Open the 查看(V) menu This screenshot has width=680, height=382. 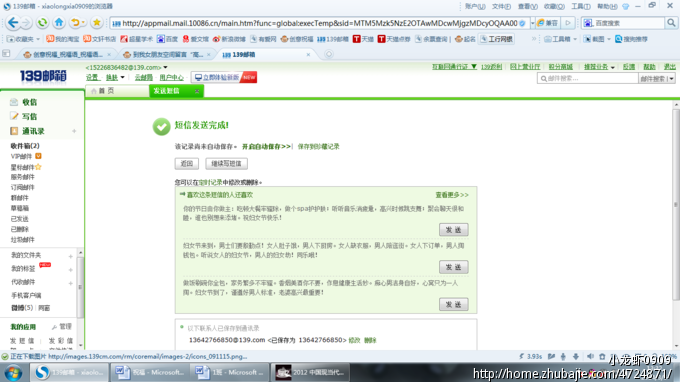[x=527, y=7]
